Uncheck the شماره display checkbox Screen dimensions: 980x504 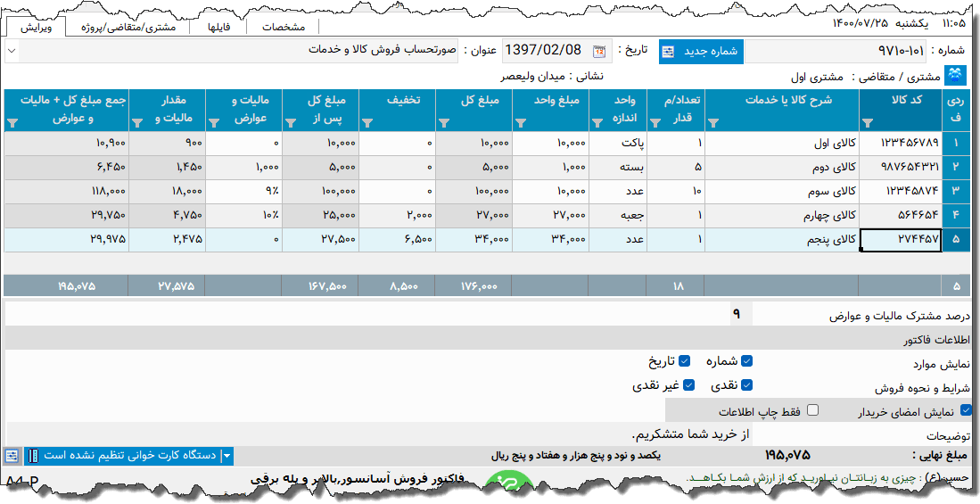746,361
